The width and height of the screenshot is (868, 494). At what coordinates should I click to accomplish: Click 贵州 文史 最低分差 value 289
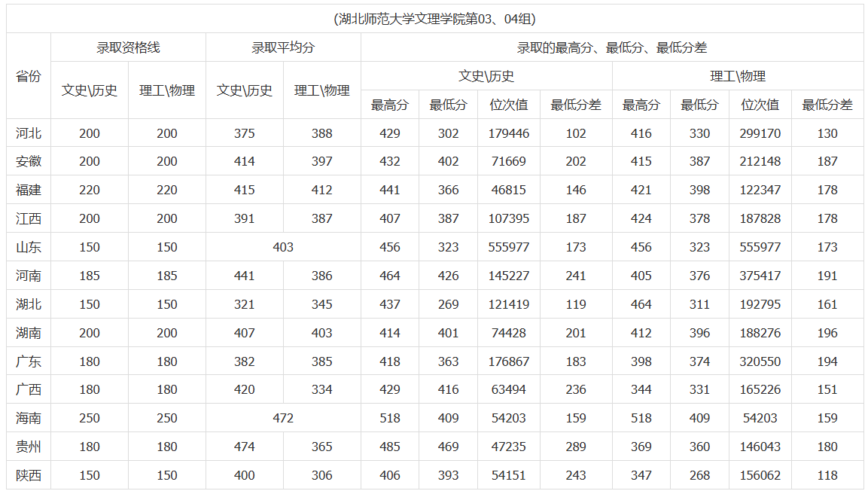(x=576, y=447)
